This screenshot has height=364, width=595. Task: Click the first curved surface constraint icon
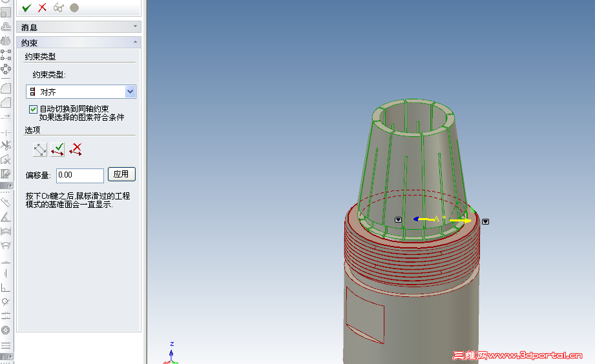6,231
